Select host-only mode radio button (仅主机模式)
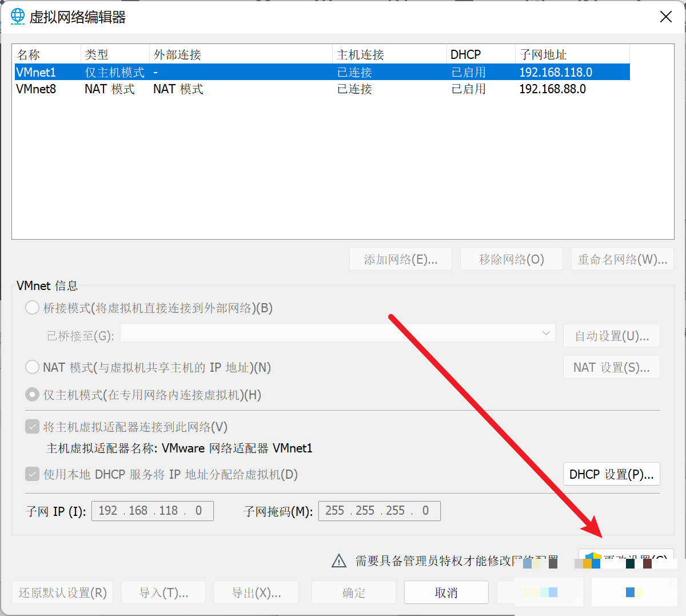This screenshot has height=616, width=686. (x=33, y=395)
